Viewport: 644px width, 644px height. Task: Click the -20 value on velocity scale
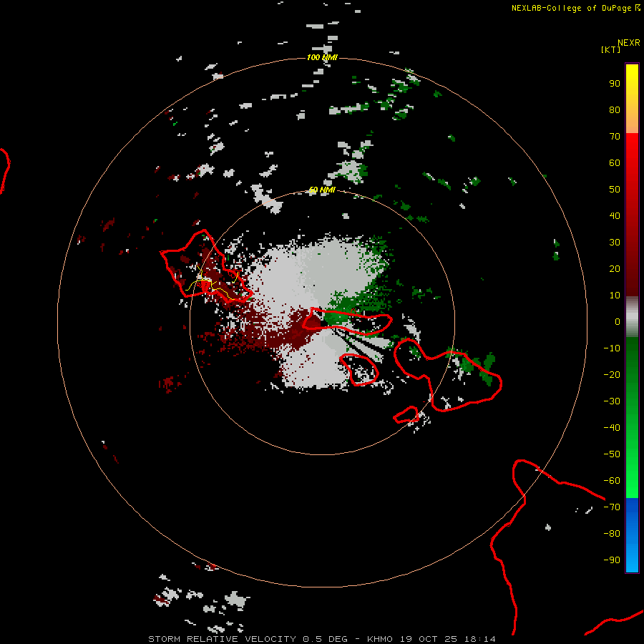[612, 374]
